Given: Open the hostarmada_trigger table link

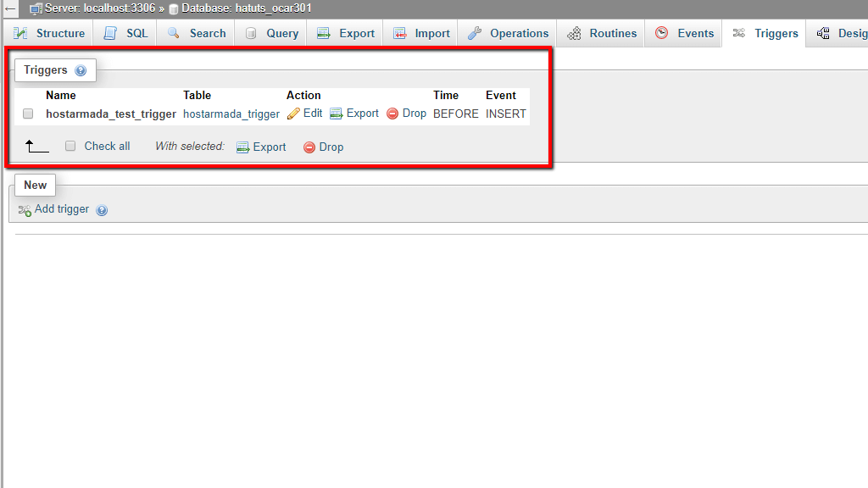Looking at the screenshot, I should (231, 113).
